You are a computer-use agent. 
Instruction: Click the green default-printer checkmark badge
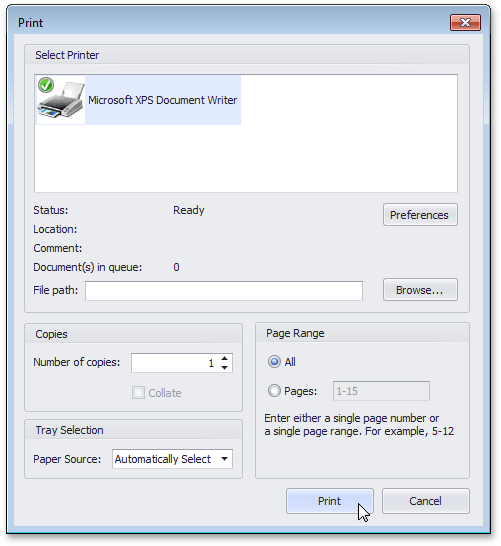46,85
